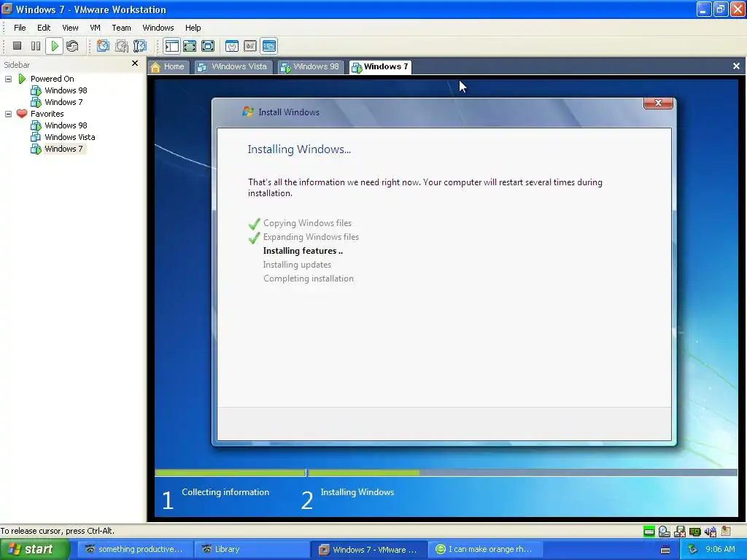Click the Collecting information progress bar segment
Screen dimensions: 747x560
230,472
